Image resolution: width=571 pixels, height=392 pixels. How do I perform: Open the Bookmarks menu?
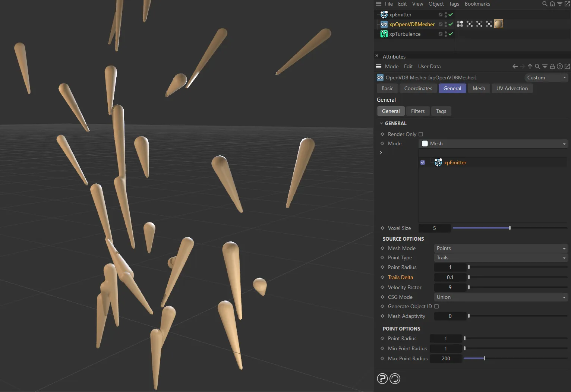click(x=477, y=4)
